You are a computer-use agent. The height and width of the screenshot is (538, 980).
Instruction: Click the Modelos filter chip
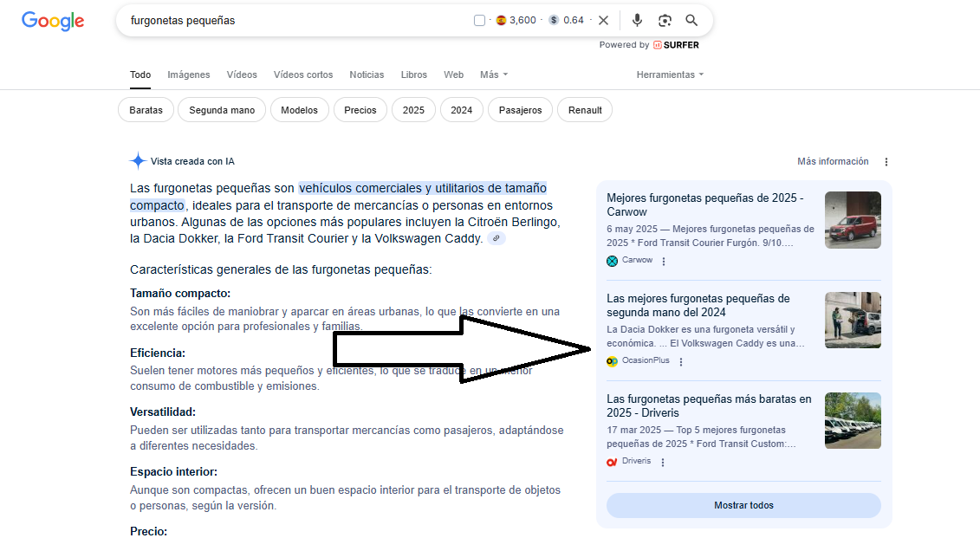click(300, 110)
